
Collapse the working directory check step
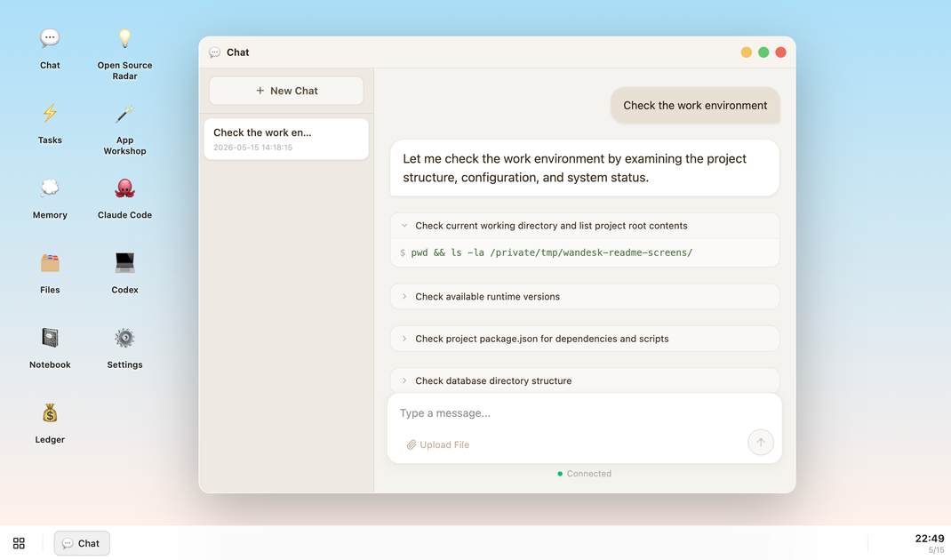[x=404, y=226]
